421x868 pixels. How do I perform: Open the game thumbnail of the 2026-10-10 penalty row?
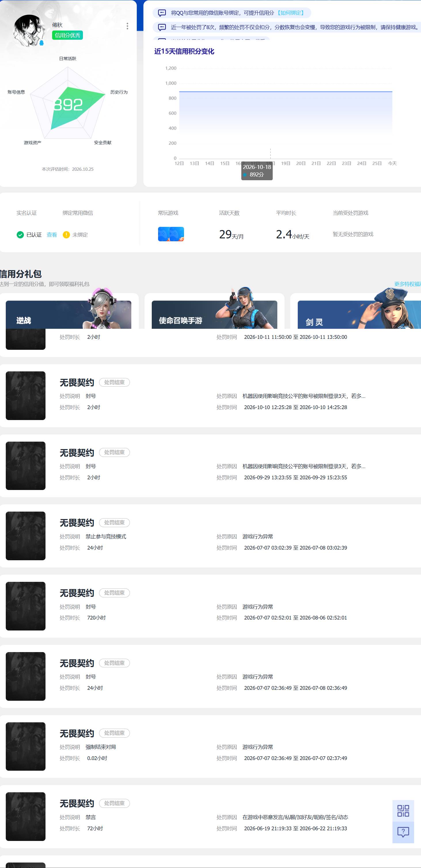pos(26,396)
